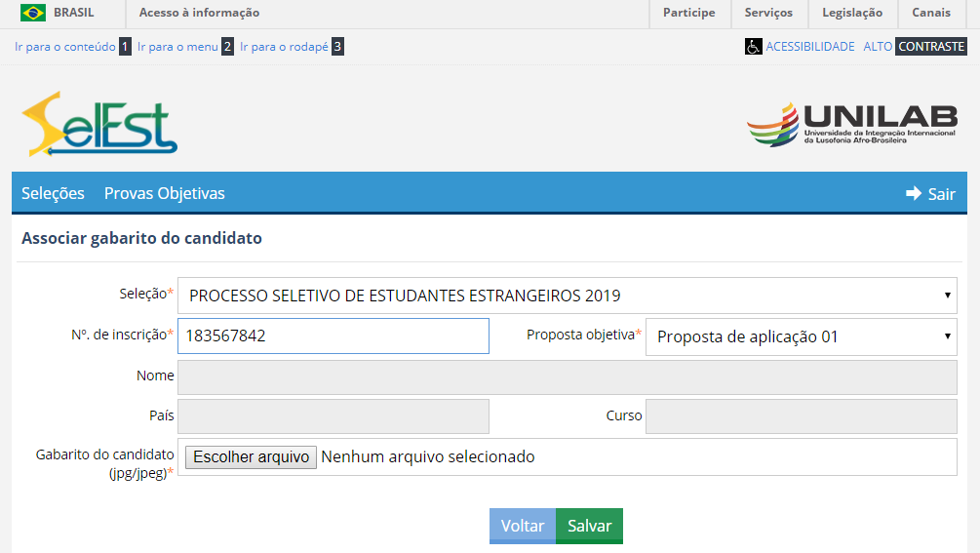Expand the Proposta objetiva dropdown
Image resolution: width=980 pixels, height=553 pixels.
click(802, 336)
